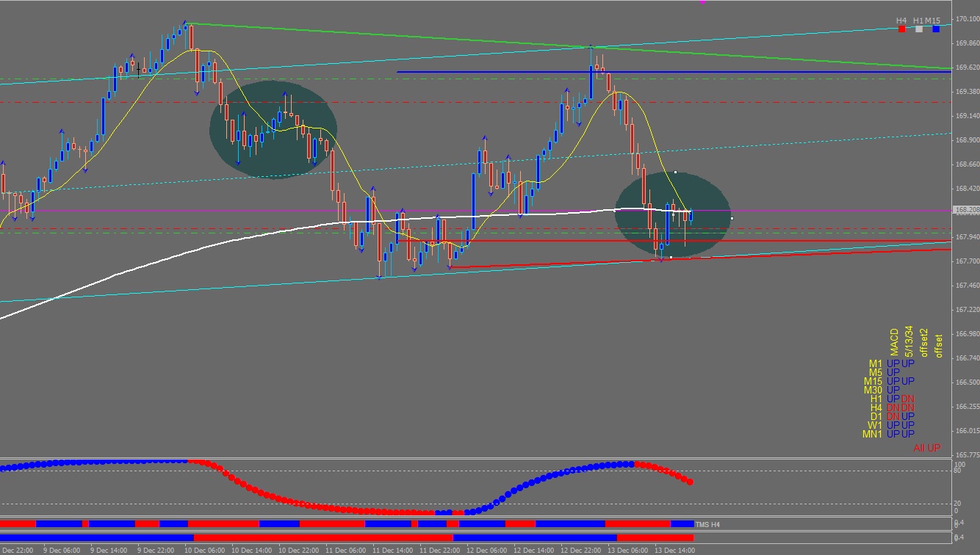
Task: Click the 9 Dec 06:00 time label
Action: tap(62, 550)
